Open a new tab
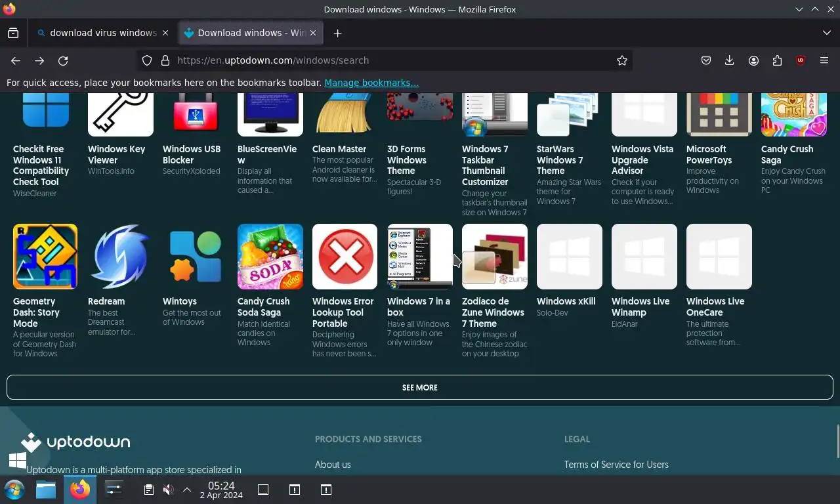This screenshot has width=840, height=504. pyautogui.click(x=337, y=33)
